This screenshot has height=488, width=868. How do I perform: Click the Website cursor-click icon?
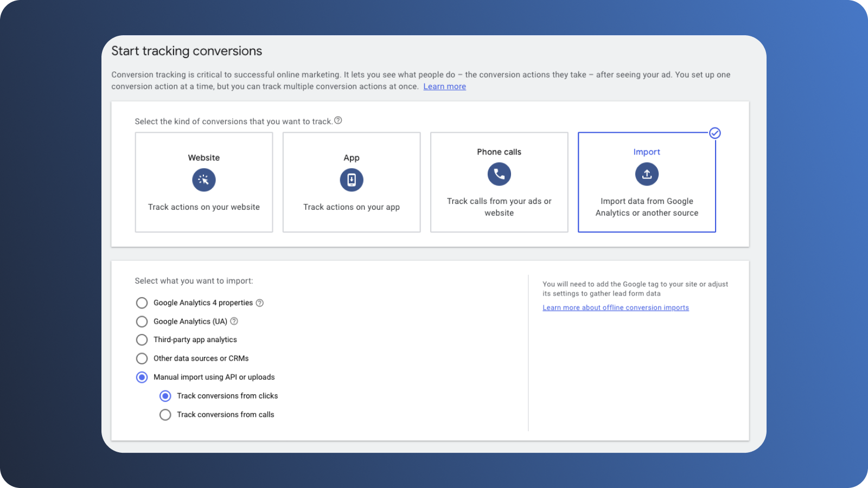pyautogui.click(x=204, y=180)
